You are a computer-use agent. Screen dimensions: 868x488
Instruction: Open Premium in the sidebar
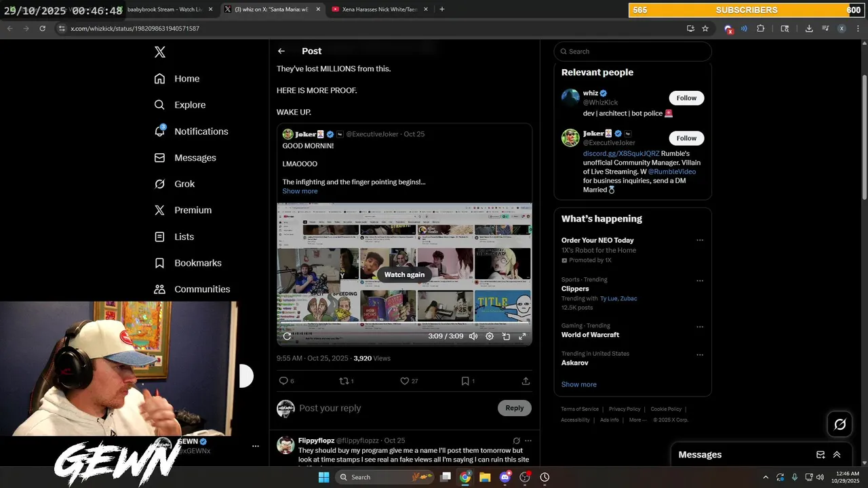click(x=183, y=210)
